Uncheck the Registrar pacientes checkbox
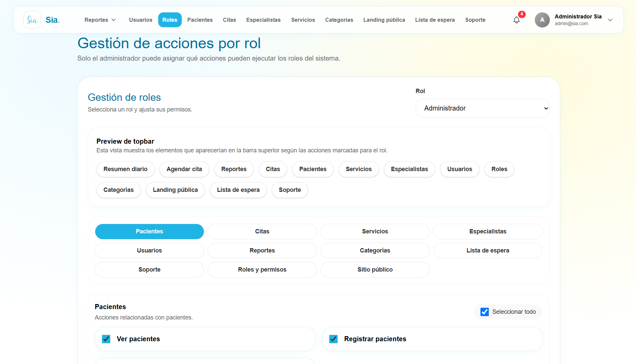This screenshot has height=364, width=636. click(x=334, y=339)
